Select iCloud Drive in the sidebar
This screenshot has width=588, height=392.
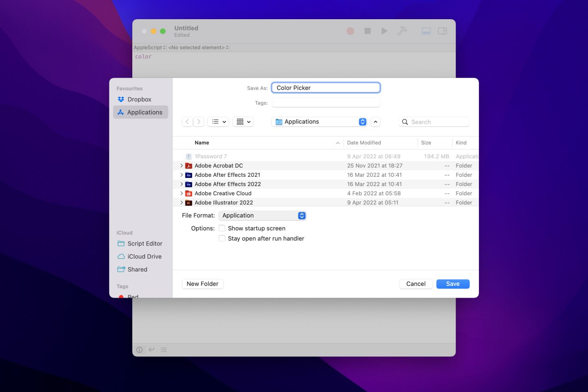(144, 256)
